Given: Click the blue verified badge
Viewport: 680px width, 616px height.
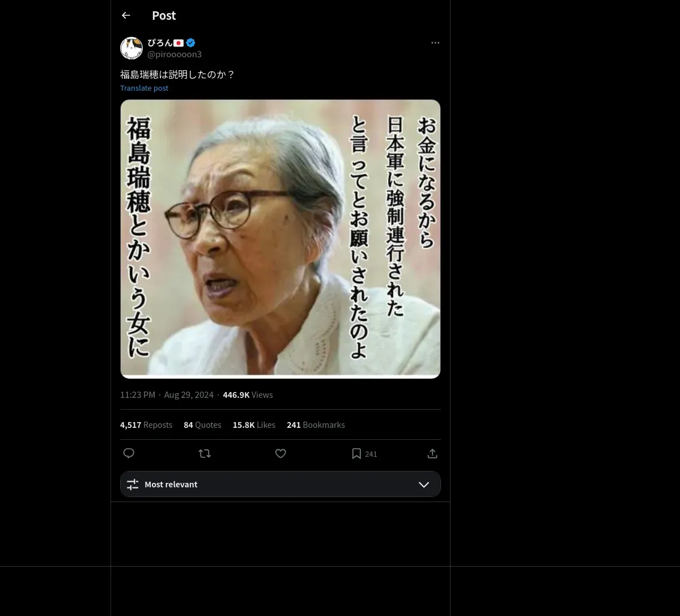Looking at the screenshot, I should (191, 43).
